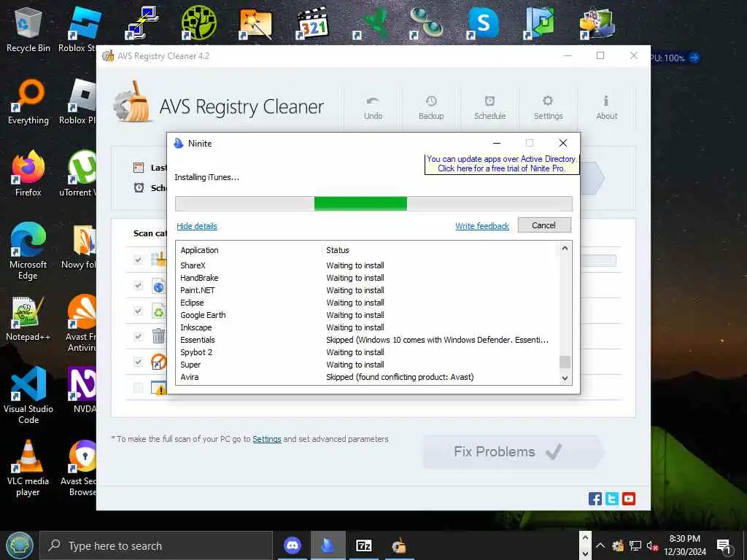
Task: Open the Backup tool in AVS Registry Cleaner
Action: click(431, 108)
